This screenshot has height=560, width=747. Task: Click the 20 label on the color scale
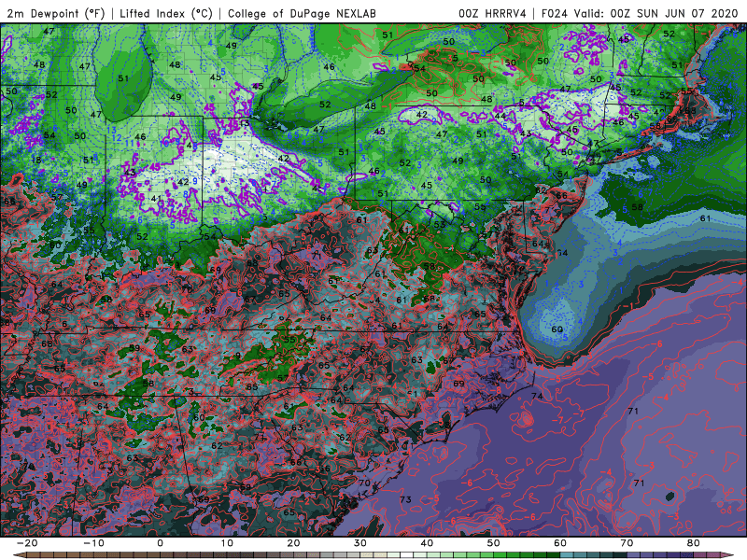(x=293, y=543)
